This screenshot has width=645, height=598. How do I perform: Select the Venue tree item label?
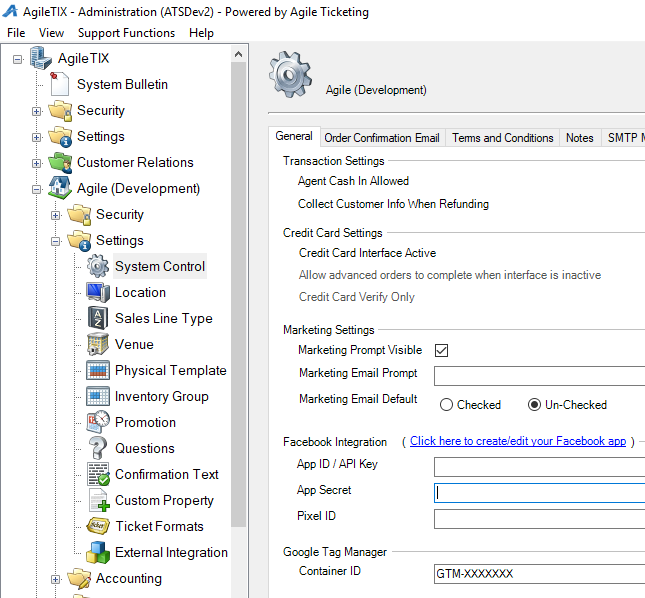(134, 344)
